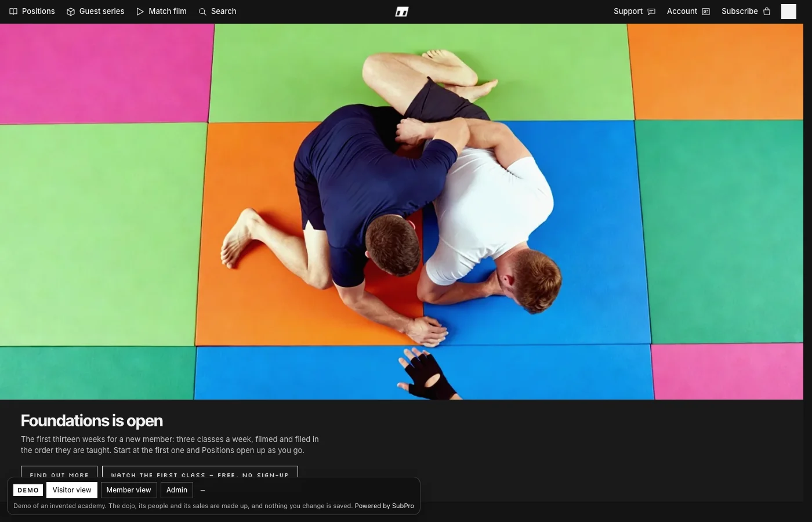Click Watch the first class button

(200, 473)
